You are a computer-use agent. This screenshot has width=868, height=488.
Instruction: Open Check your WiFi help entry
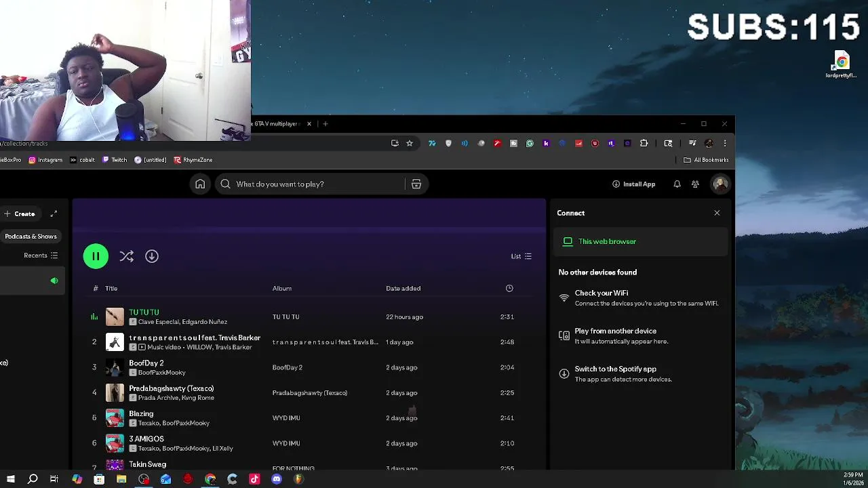(x=641, y=298)
